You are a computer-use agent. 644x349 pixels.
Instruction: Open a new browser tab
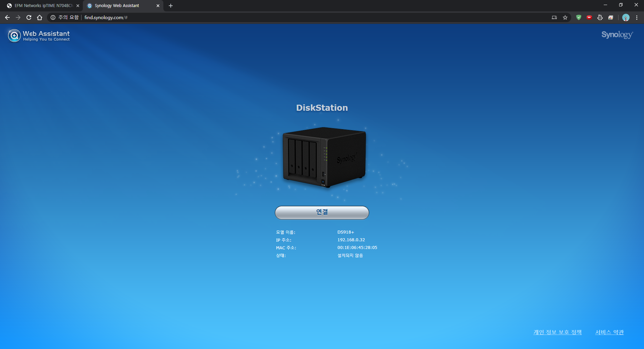click(171, 6)
